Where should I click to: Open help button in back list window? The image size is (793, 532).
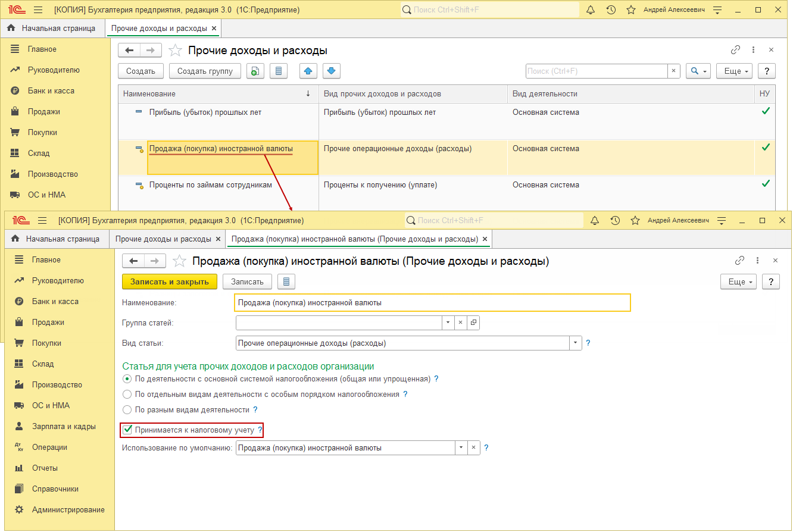767,71
